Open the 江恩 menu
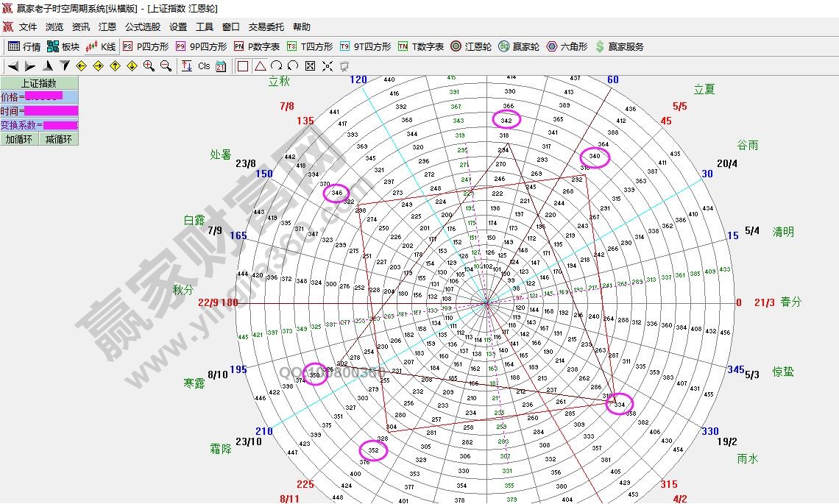Image resolution: width=839 pixels, height=504 pixels. pyautogui.click(x=107, y=26)
